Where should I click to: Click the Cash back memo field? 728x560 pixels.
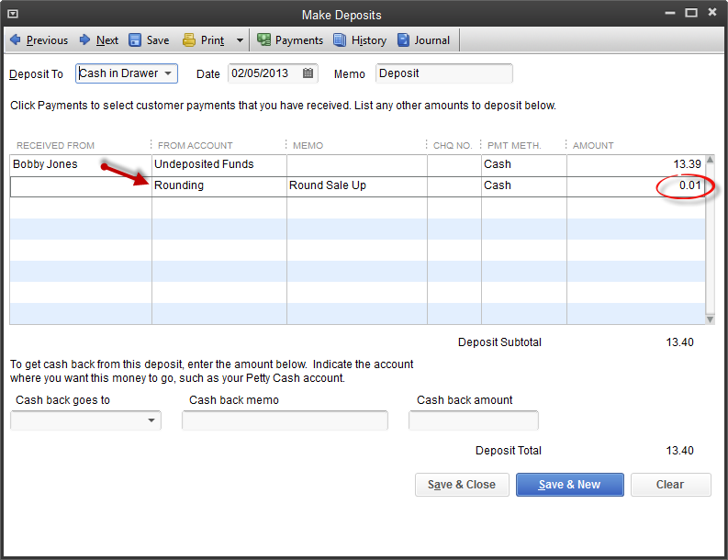(285, 420)
